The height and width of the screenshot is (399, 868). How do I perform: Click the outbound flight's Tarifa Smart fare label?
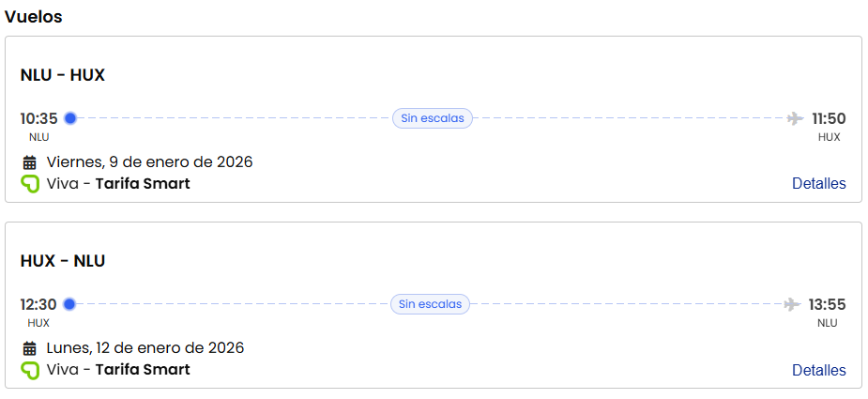(143, 184)
